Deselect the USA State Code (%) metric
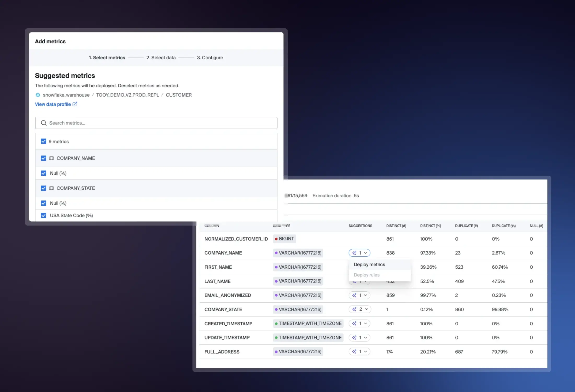 tap(43, 215)
